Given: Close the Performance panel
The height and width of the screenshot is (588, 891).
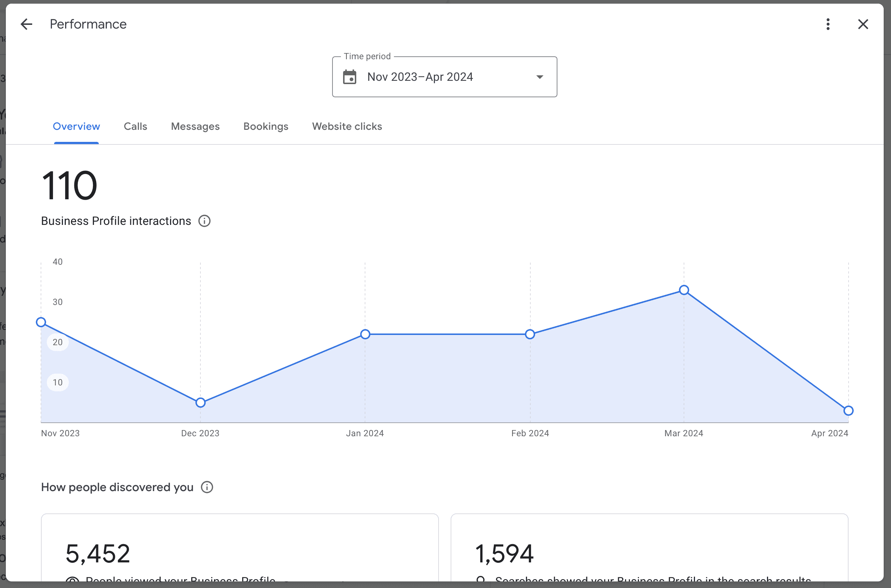Looking at the screenshot, I should pos(863,24).
